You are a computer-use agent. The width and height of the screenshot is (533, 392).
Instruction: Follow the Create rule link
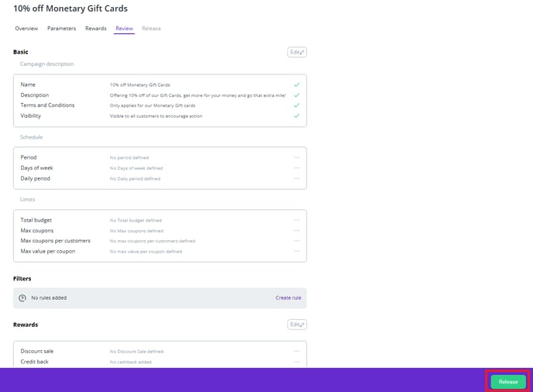288,297
